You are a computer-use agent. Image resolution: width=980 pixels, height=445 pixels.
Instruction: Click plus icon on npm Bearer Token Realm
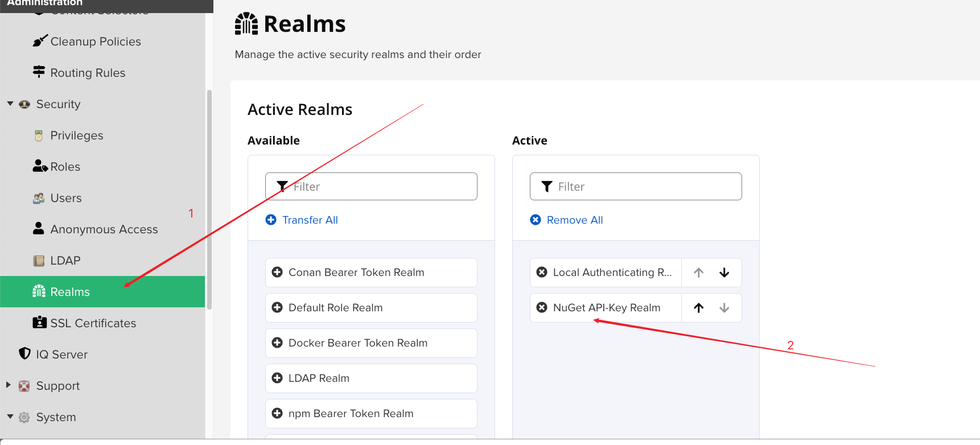click(277, 413)
